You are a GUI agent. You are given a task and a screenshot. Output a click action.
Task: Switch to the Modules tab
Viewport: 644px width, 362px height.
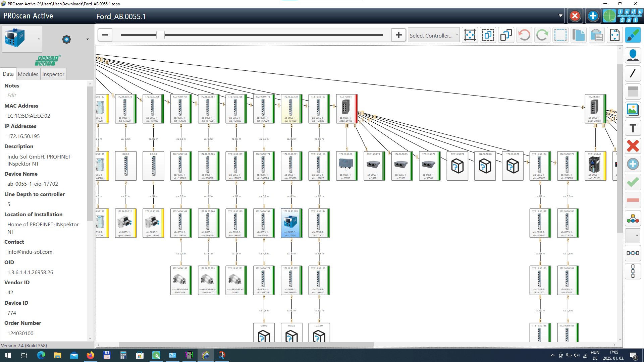coord(28,74)
